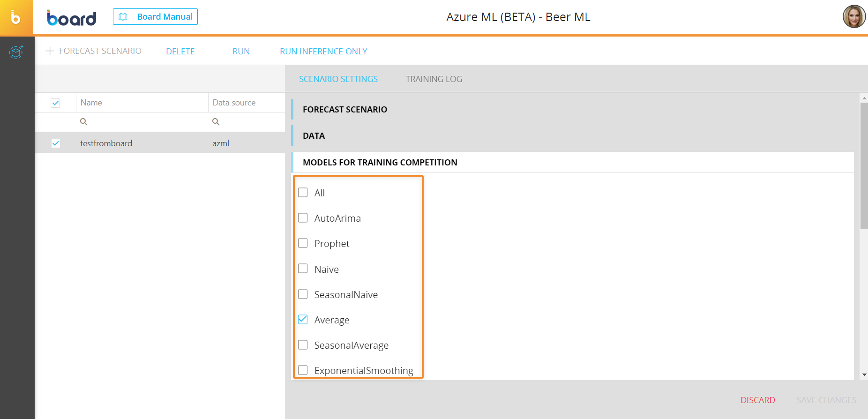Switch to the TRAINING LOG tab

(x=434, y=79)
